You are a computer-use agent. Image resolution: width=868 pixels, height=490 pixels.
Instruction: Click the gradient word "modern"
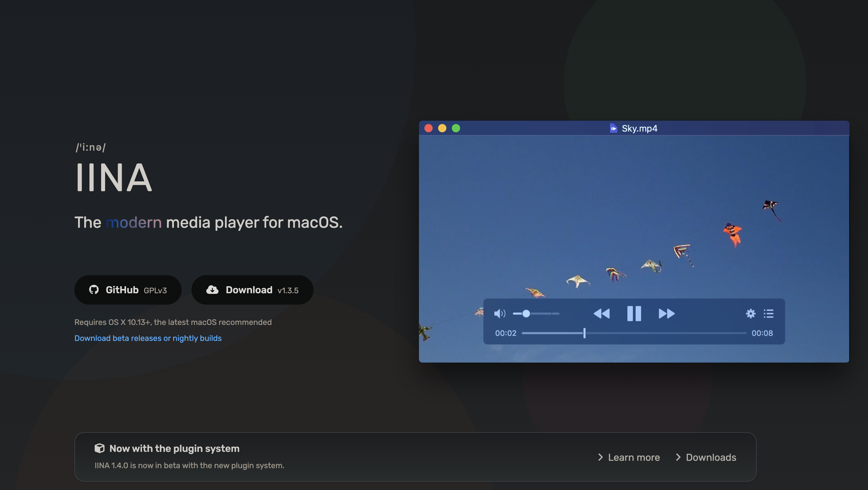pos(133,223)
